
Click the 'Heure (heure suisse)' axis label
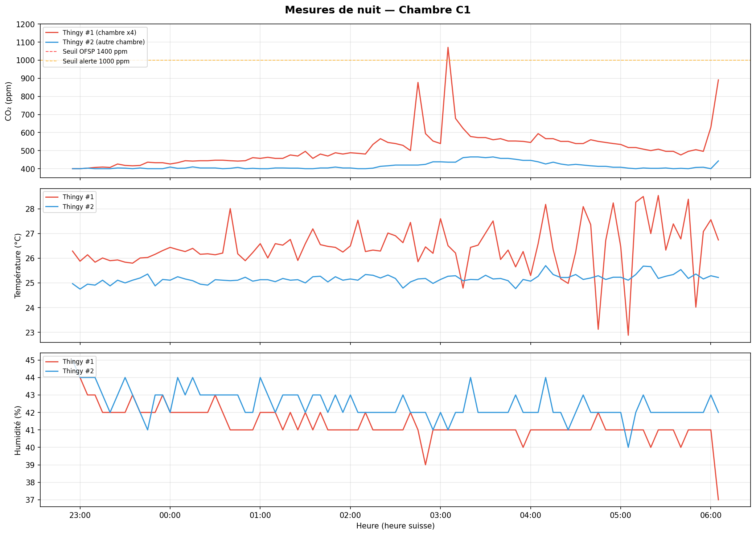coord(395,526)
